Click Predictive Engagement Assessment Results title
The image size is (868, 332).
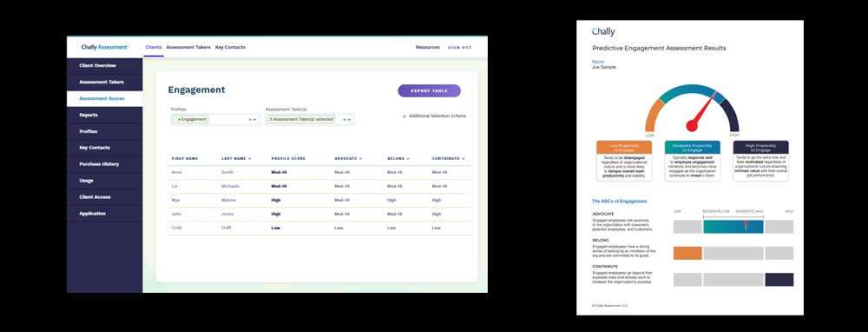[659, 48]
